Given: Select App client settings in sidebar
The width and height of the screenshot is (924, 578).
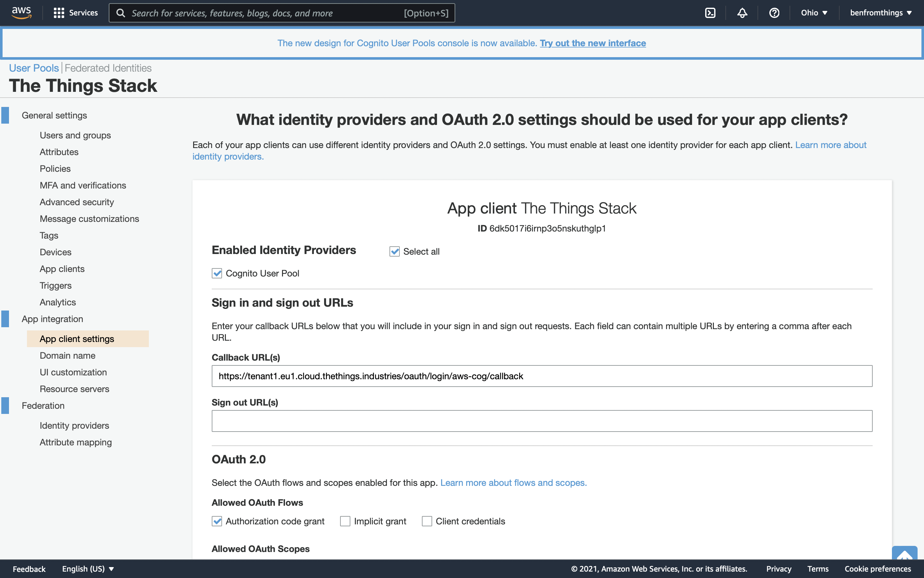Looking at the screenshot, I should pos(88,339).
